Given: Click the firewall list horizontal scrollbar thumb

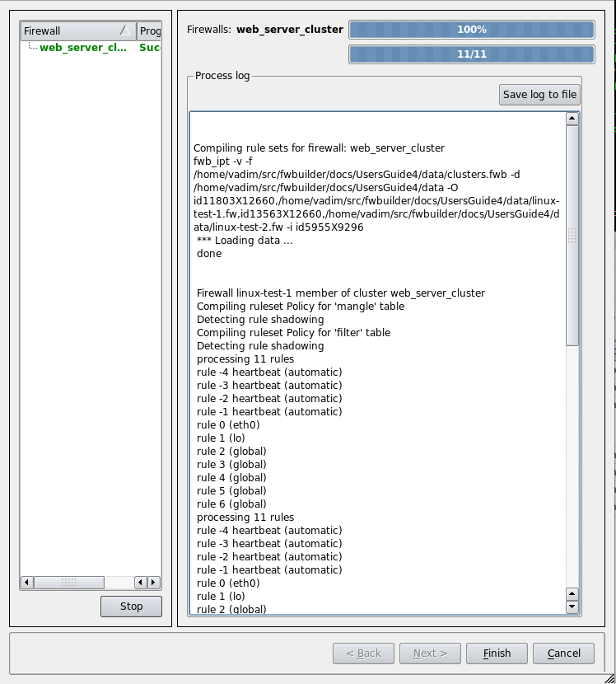Looking at the screenshot, I should click(69, 583).
